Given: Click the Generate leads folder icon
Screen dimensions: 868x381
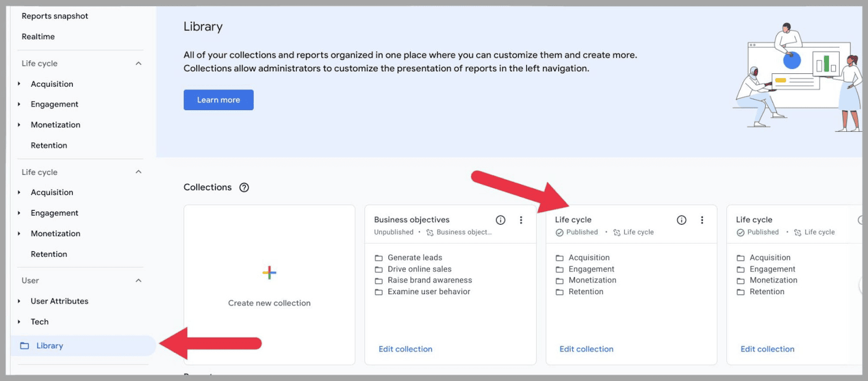Looking at the screenshot, I should [x=379, y=258].
